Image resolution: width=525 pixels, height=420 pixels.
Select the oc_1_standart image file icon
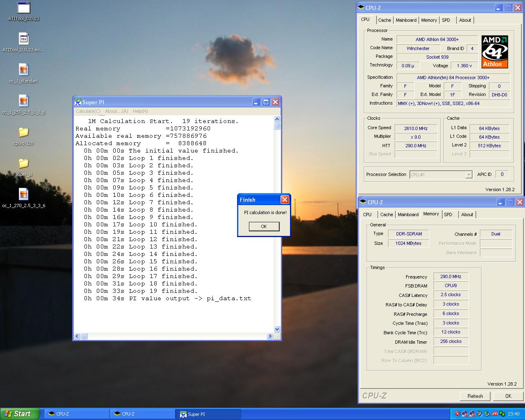24,70
